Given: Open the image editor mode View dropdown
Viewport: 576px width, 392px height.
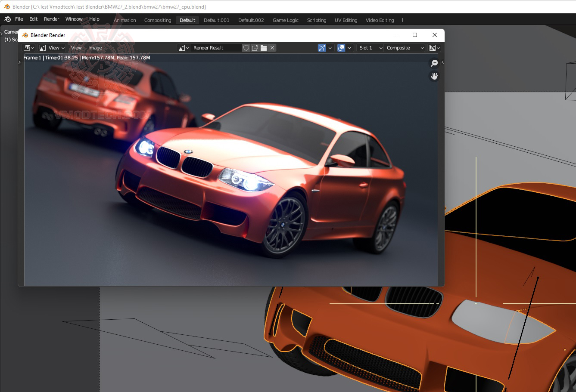Looking at the screenshot, I should coord(52,48).
